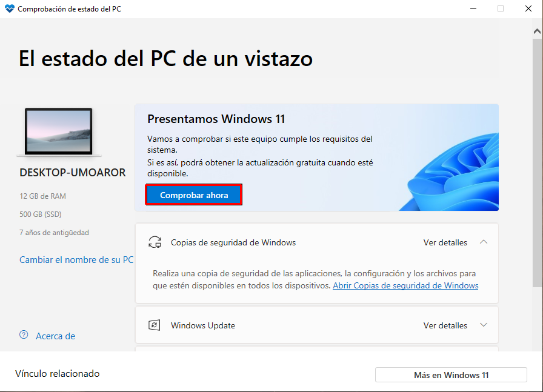Expand the Windows Update section chevron
The width and height of the screenshot is (543, 392).
[x=484, y=325]
